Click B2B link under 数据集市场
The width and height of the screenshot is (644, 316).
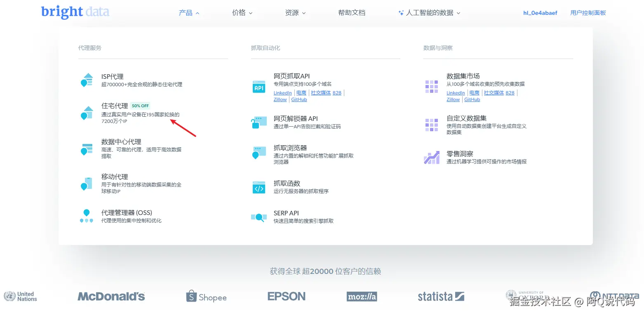click(510, 93)
